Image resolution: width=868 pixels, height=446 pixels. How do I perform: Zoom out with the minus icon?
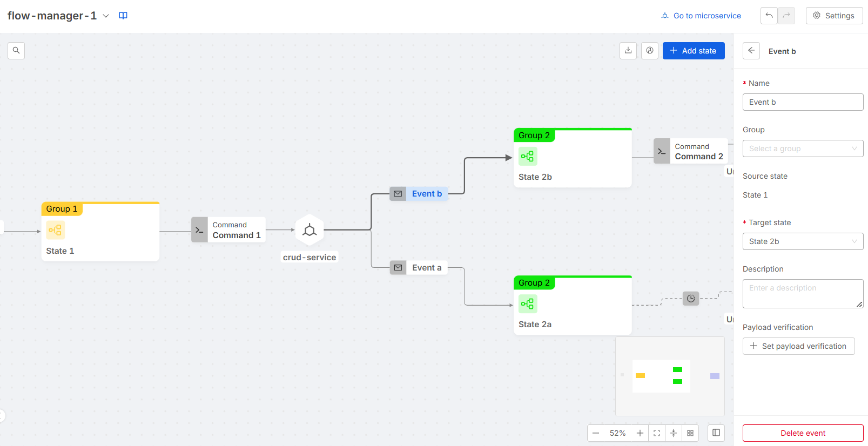[596, 433]
